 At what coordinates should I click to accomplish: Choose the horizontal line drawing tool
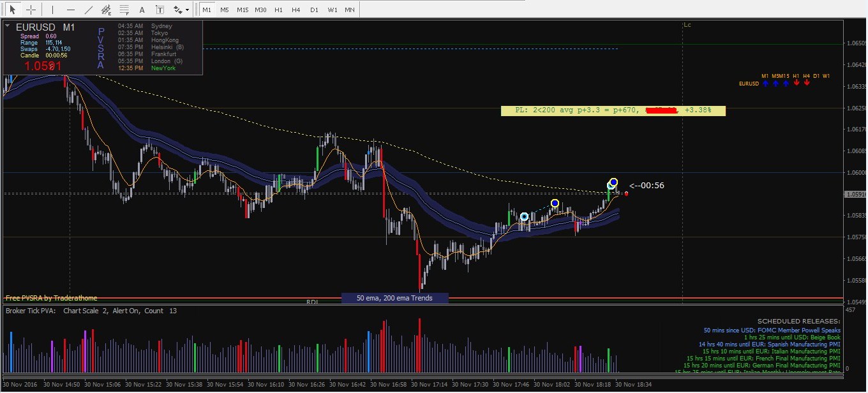tap(71, 10)
